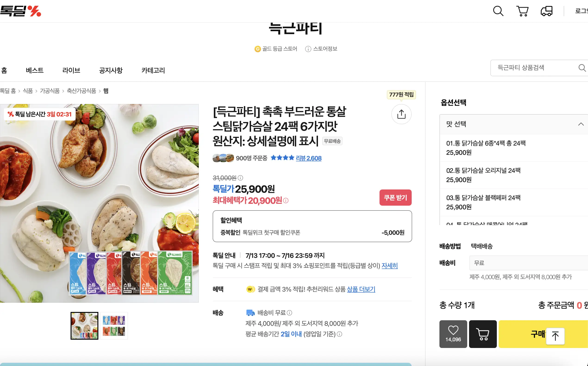Jump to top with the up arrow button

tap(555, 336)
